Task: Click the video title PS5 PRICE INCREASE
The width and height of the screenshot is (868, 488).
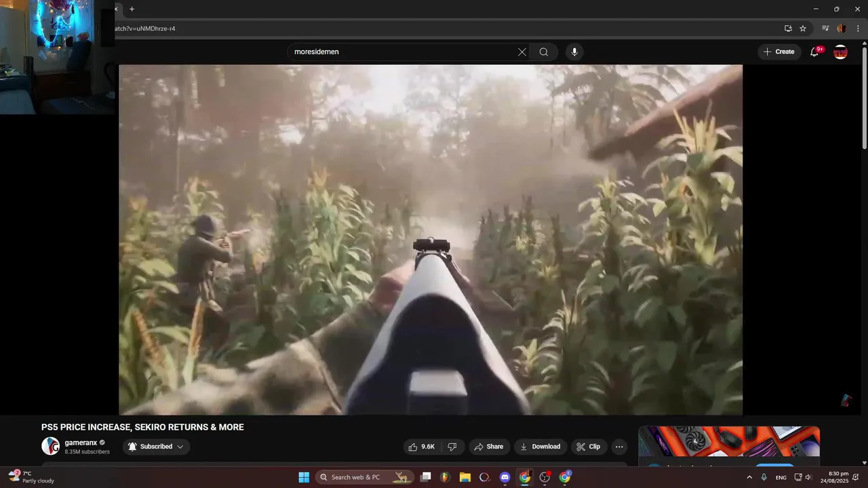Action: [x=142, y=427]
